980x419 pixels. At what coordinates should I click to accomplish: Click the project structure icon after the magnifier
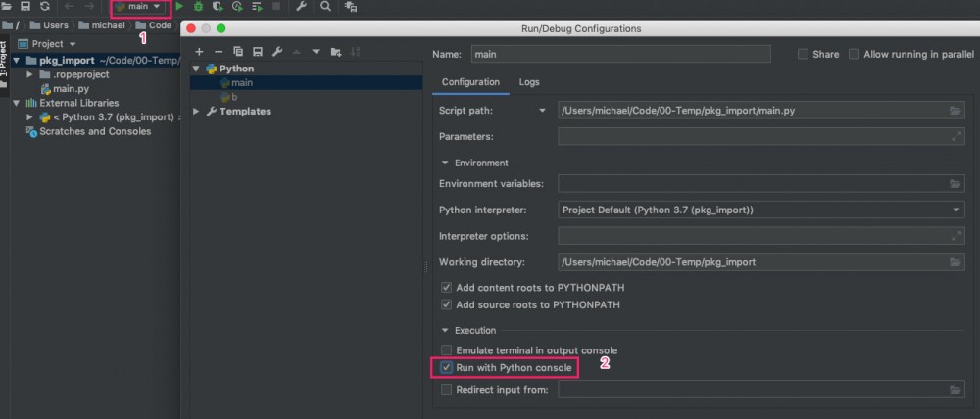click(x=351, y=6)
